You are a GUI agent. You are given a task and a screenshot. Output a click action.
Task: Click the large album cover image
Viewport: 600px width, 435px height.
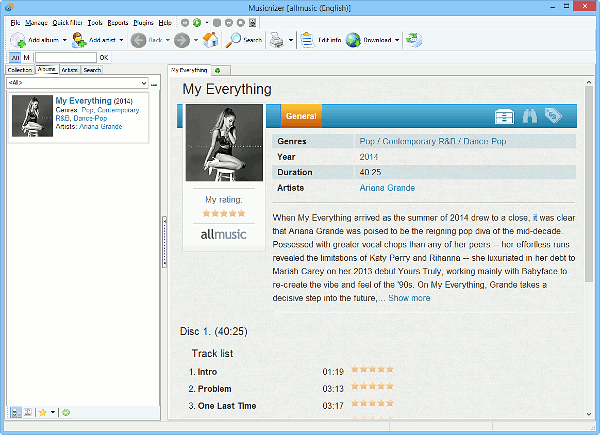click(x=224, y=142)
